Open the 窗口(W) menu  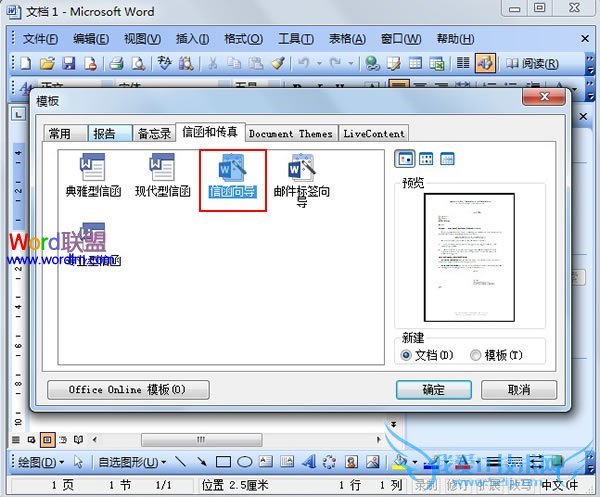[x=401, y=39]
